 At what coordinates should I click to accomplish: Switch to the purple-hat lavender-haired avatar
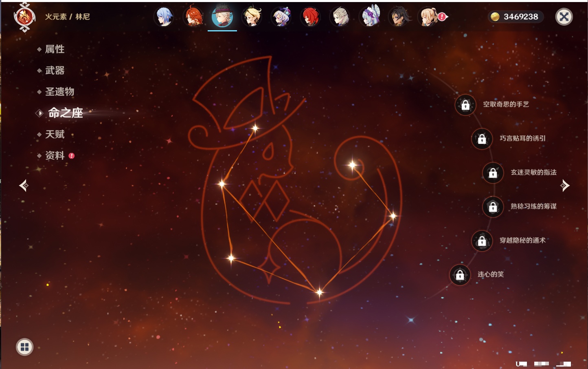pos(281,17)
